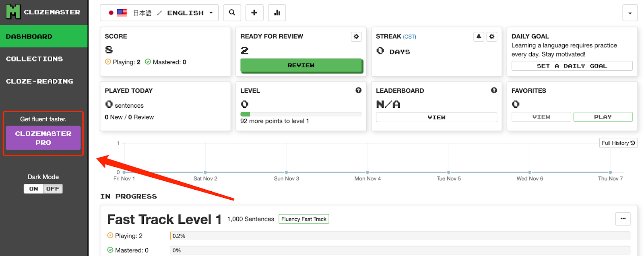Go to Dashboard in sidebar
Image resolution: width=644 pixels, height=256 pixels.
44,36
